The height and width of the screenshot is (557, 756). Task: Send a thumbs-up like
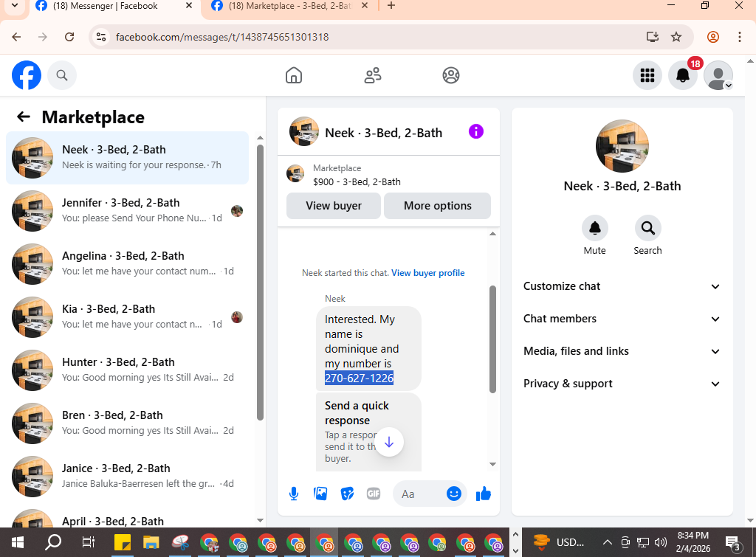tap(483, 494)
